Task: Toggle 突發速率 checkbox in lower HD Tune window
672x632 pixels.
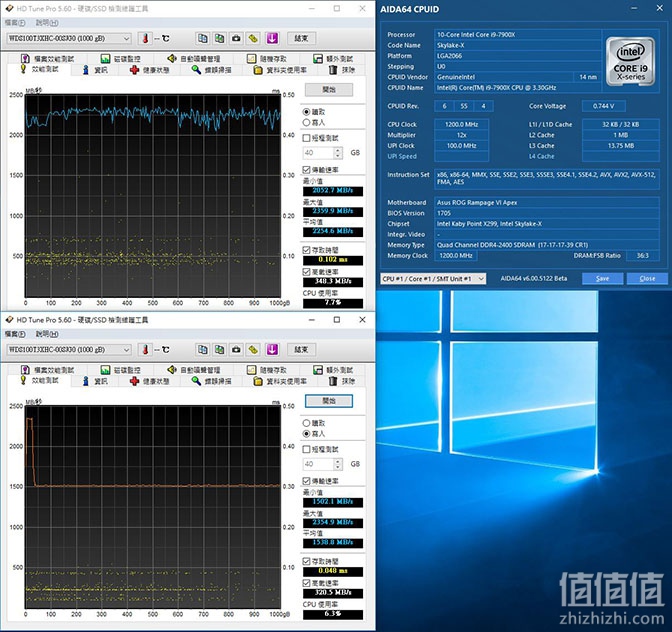Action: pos(306,583)
